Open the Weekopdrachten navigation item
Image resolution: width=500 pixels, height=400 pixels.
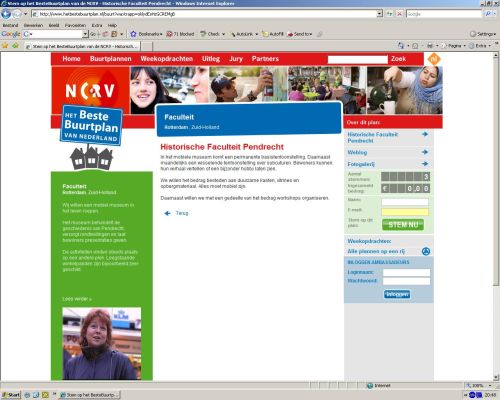click(x=167, y=59)
